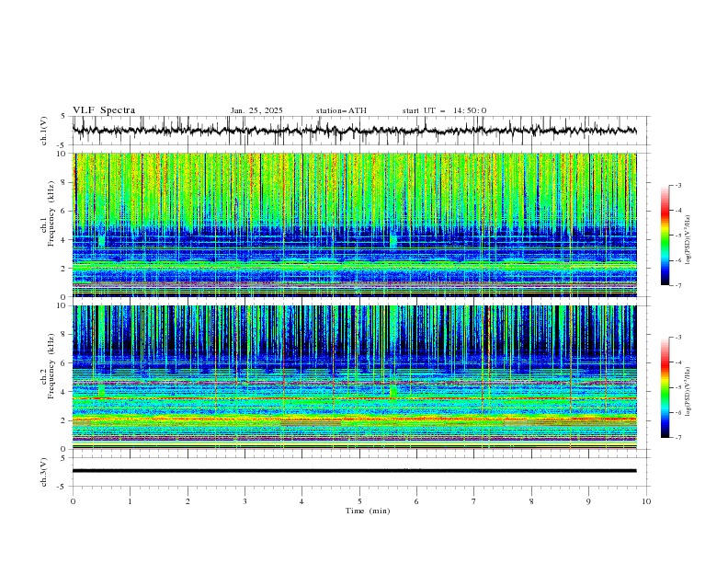Click the log(PSD) label beside ch.2 colorbar
This screenshot has width=728, height=563.
click(x=688, y=392)
